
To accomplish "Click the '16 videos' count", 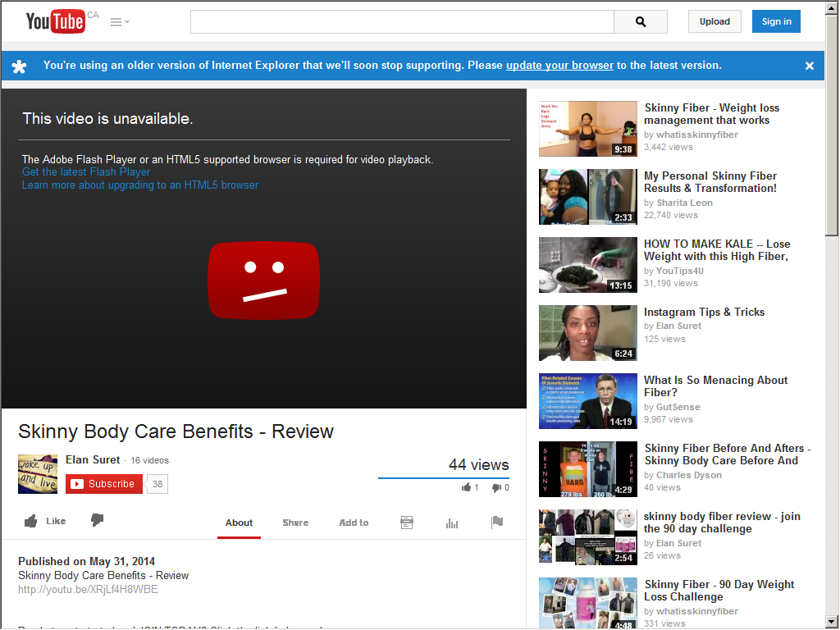I will click(149, 460).
